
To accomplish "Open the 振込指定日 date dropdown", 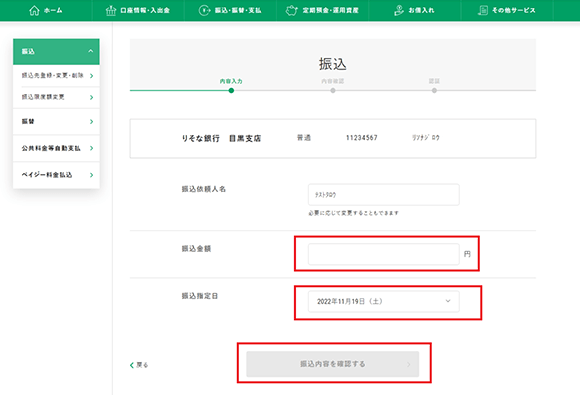I will [384, 301].
